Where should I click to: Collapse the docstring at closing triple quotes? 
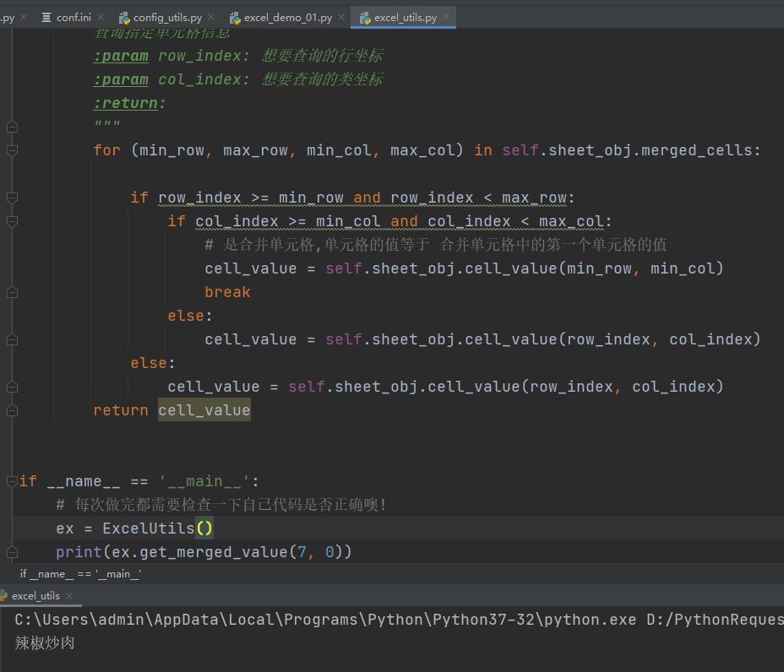coord(13,127)
